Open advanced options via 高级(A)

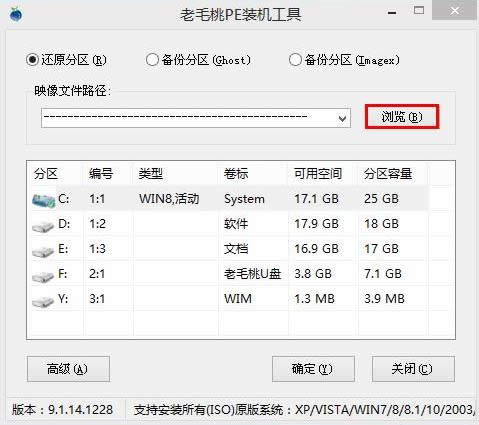point(68,369)
